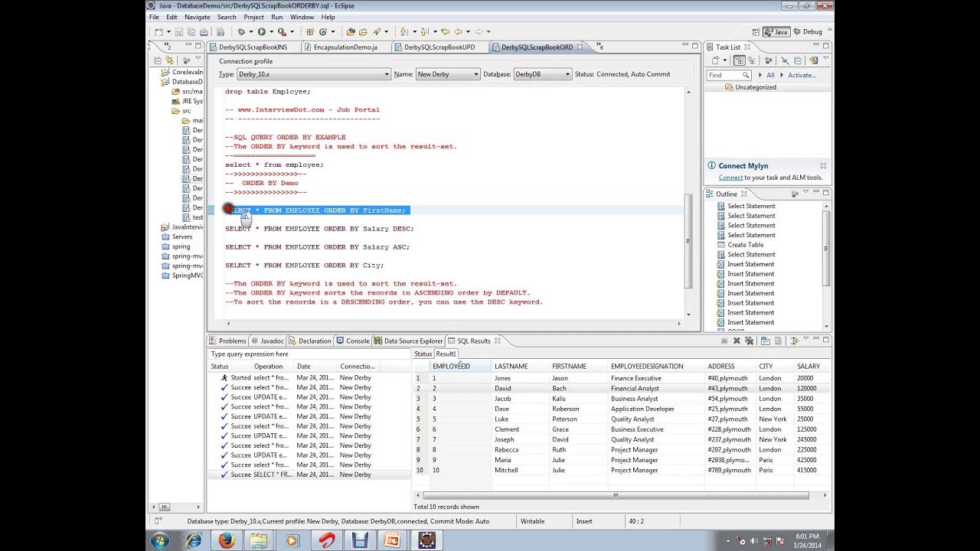This screenshot has height=551, width=980.
Task: Switch to DerbySQLScrapBookINS editor tab
Action: coord(253,47)
